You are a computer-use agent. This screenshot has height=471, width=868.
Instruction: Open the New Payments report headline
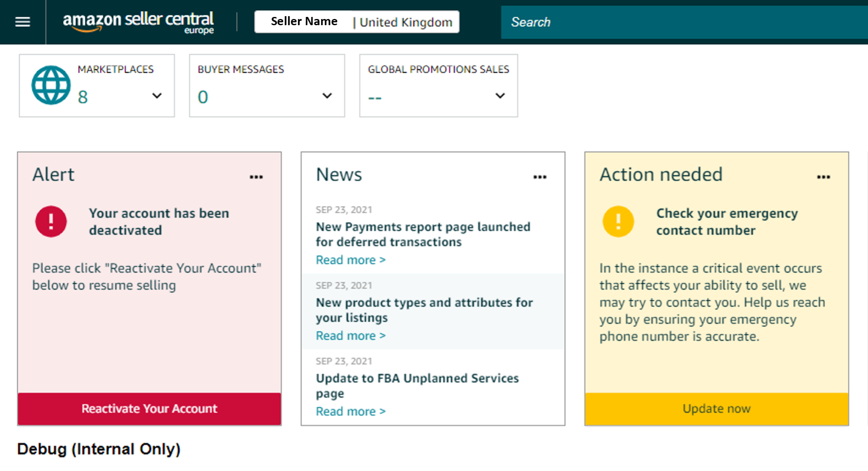[x=423, y=234]
